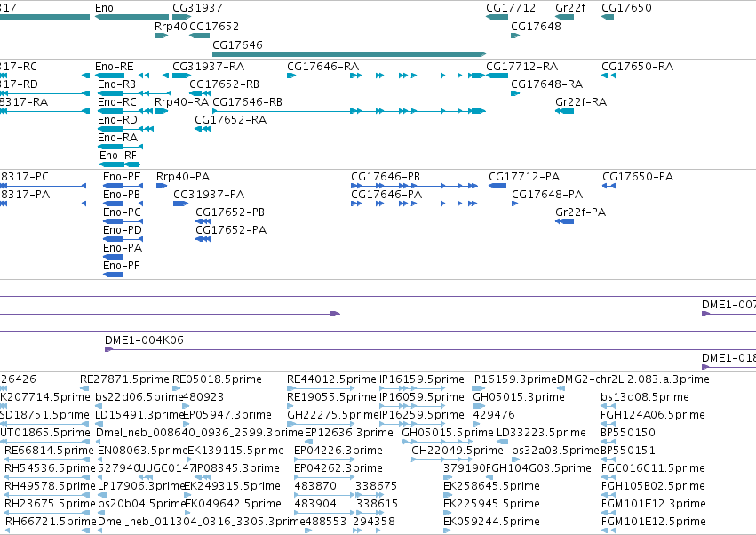
Task: Click the EP04226.3prime EST label
Action: (338, 451)
